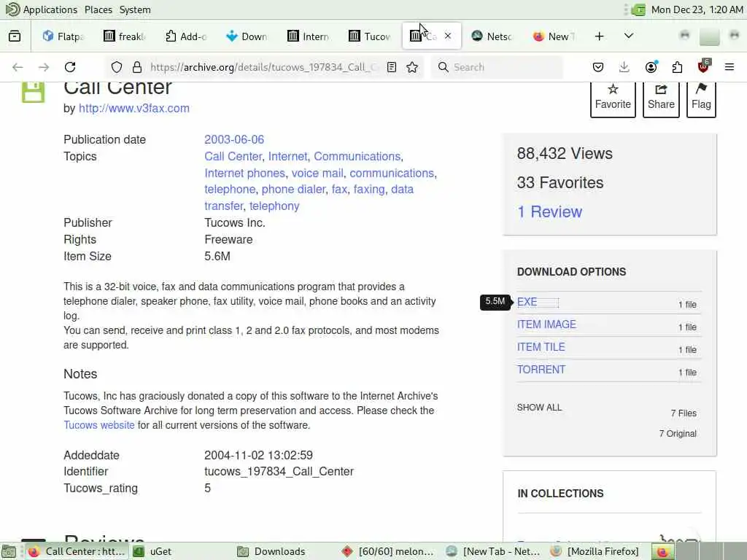Click the magnifier icon in the search box

tap(443, 67)
